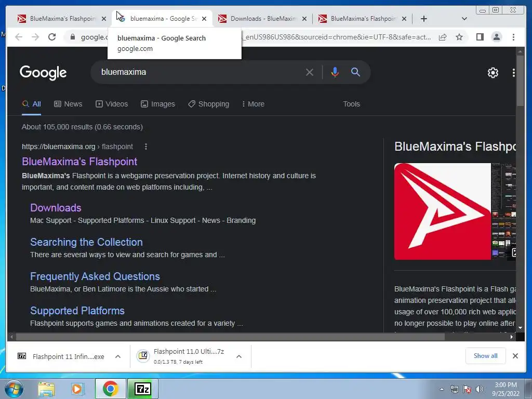
Task: Open Chrome profile avatar
Action: click(496, 37)
